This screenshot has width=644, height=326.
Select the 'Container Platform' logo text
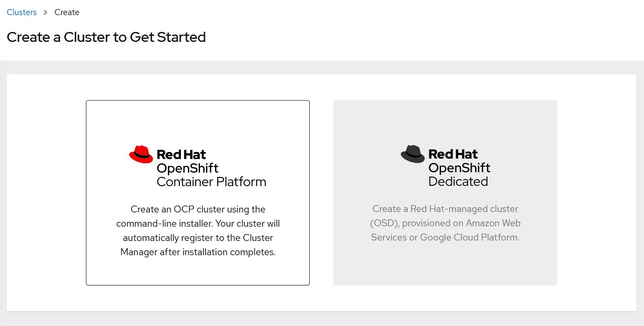pos(211,182)
